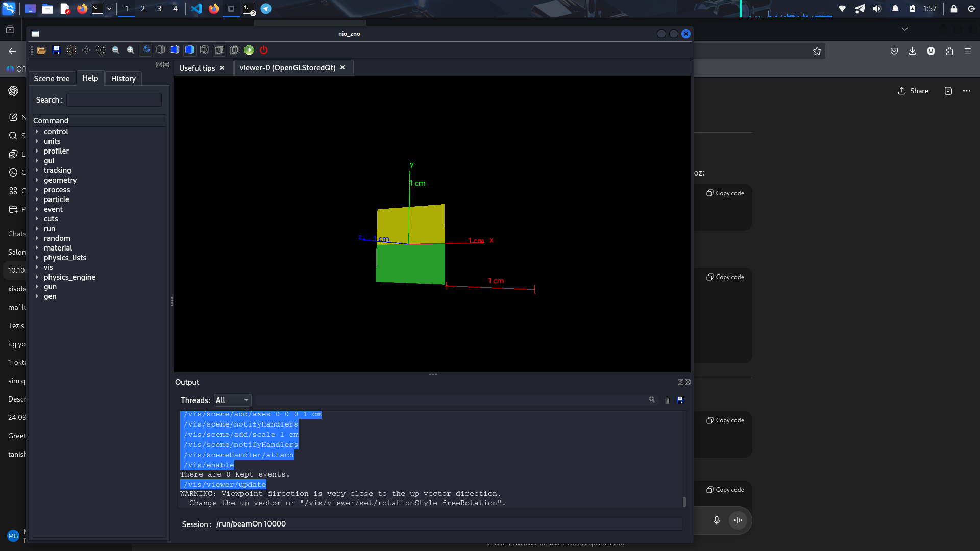This screenshot has width=980, height=551.
Task: Select the viewer-0 (OpenGLStoredQt) tab
Action: point(288,68)
